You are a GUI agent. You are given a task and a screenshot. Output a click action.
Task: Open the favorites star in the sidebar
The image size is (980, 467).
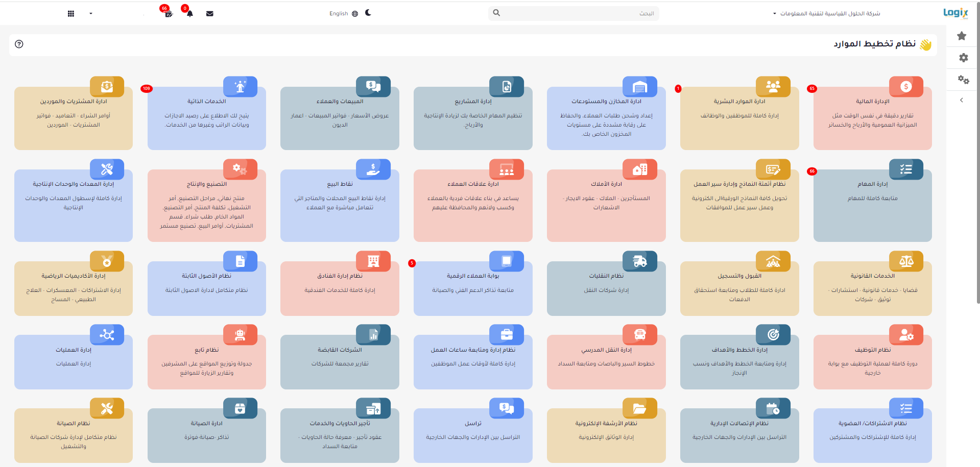click(x=962, y=36)
